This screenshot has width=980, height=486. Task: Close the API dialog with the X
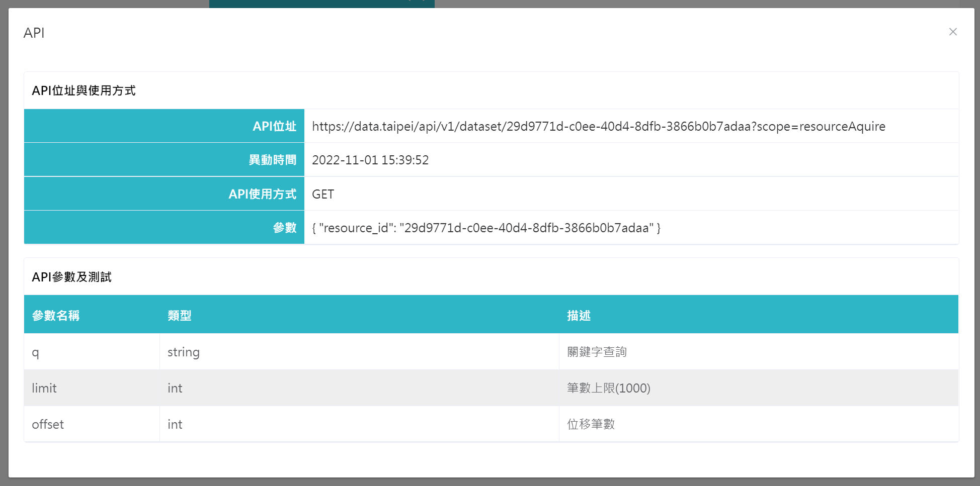pos(952,32)
